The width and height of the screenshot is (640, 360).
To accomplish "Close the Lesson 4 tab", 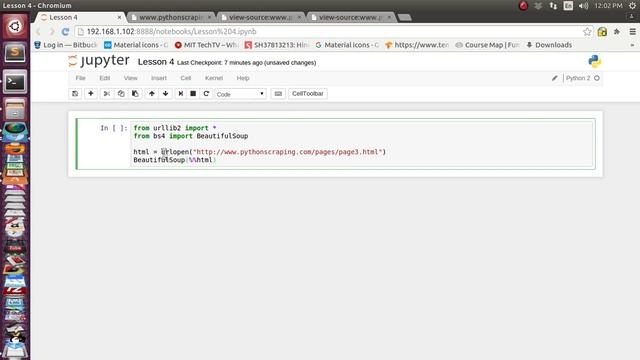I will (x=119, y=17).
